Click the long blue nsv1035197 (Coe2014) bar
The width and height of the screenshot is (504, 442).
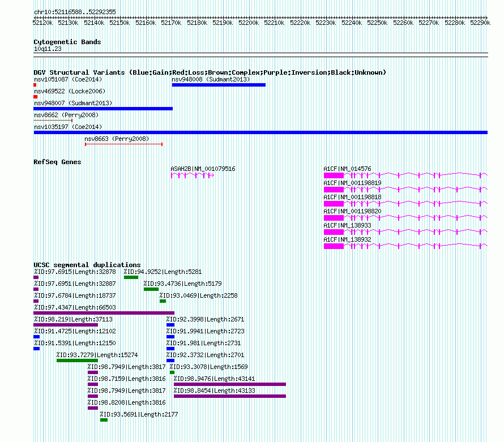click(260, 132)
